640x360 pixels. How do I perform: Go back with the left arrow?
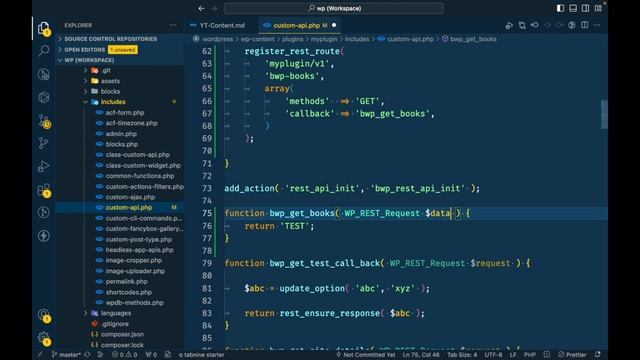(201, 8)
